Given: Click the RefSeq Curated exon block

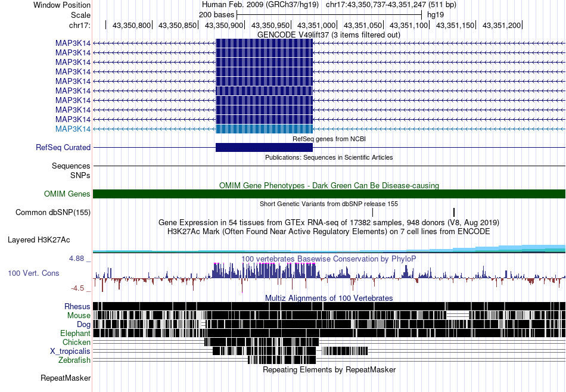Looking at the screenshot, I should pos(264,147).
